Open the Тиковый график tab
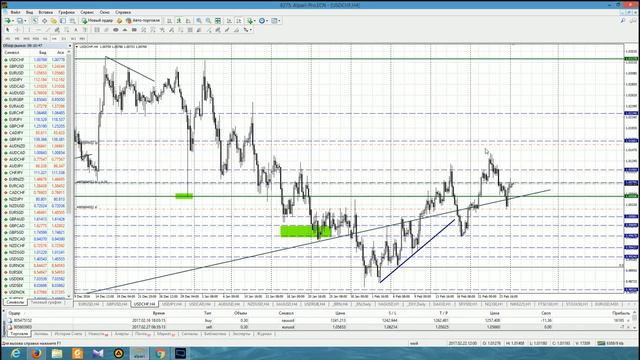This screenshot has width=640, height=360. pos(46,302)
